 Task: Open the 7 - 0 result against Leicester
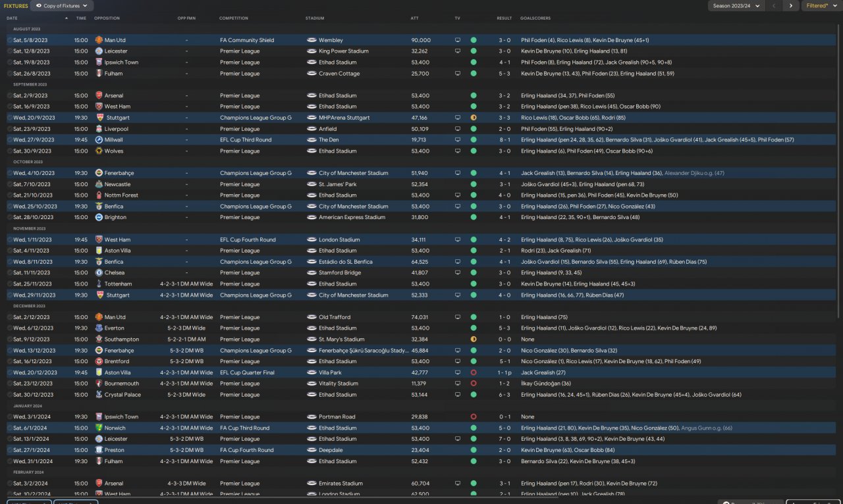[x=504, y=439]
